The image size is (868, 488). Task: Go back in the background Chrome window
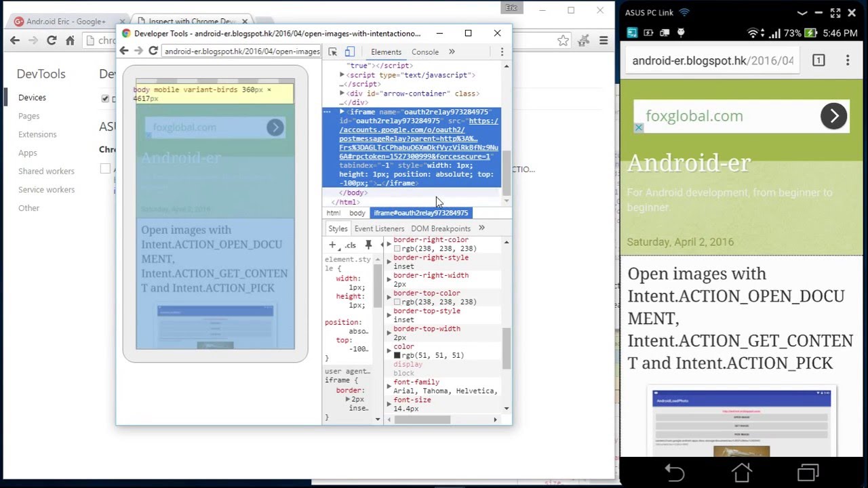point(15,41)
